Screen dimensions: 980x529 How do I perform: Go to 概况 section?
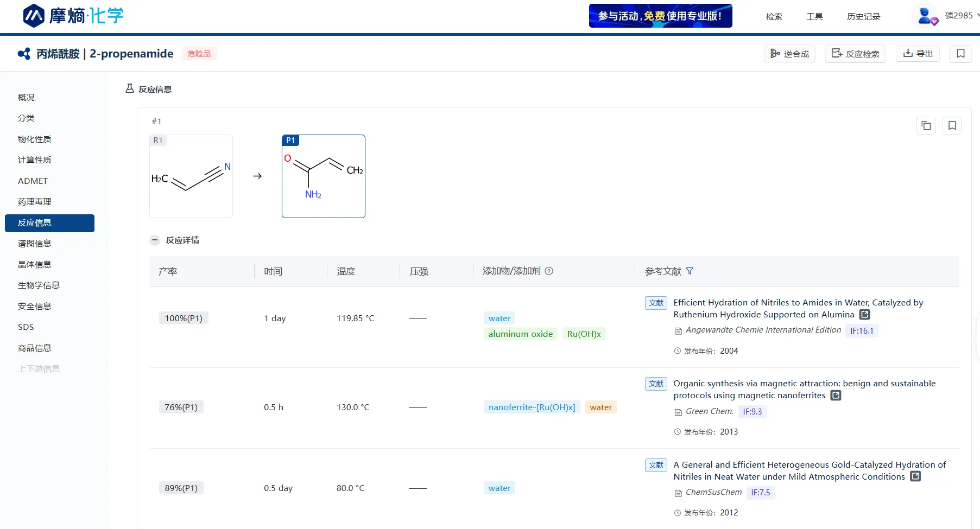(26, 97)
